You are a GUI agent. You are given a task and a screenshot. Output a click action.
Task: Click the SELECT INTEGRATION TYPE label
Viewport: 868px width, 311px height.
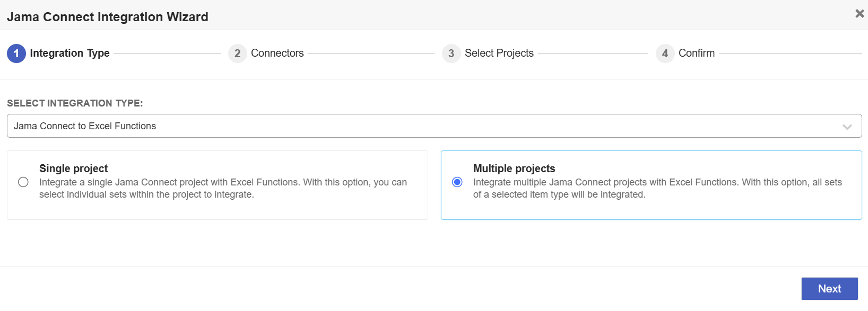(75, 103)
